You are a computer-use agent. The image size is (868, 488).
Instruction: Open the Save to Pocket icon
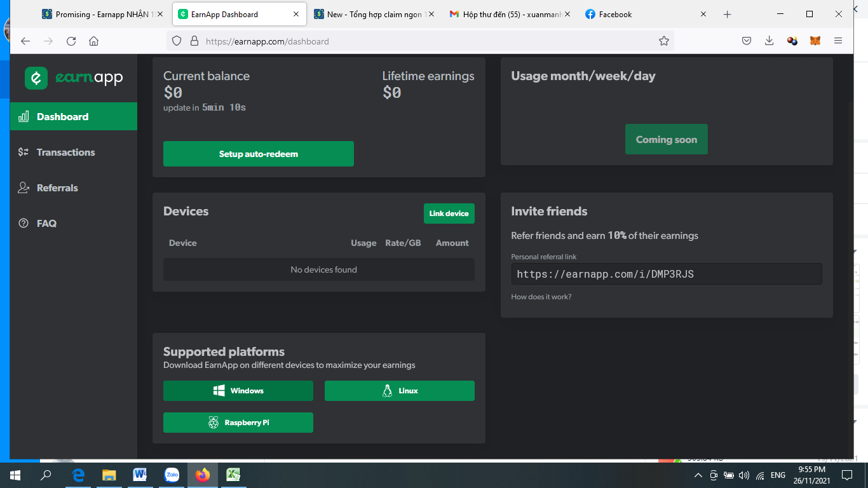point(747,41)
